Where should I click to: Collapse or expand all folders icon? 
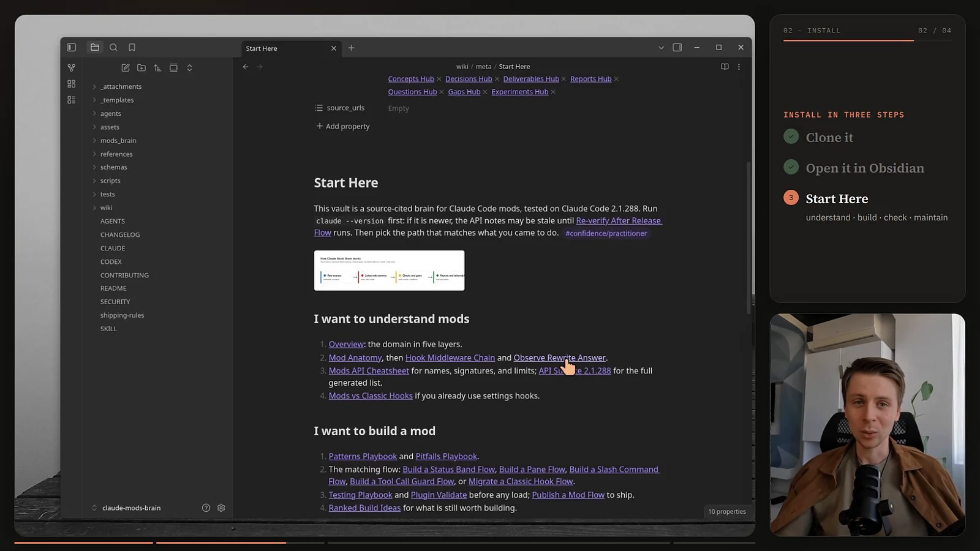click(x=189, y=68)
